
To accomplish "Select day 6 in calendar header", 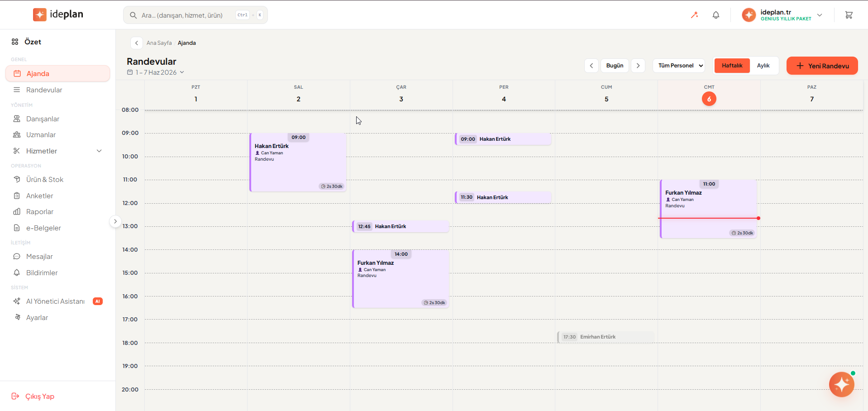I will pyautogui.click(x=709, y=99).
